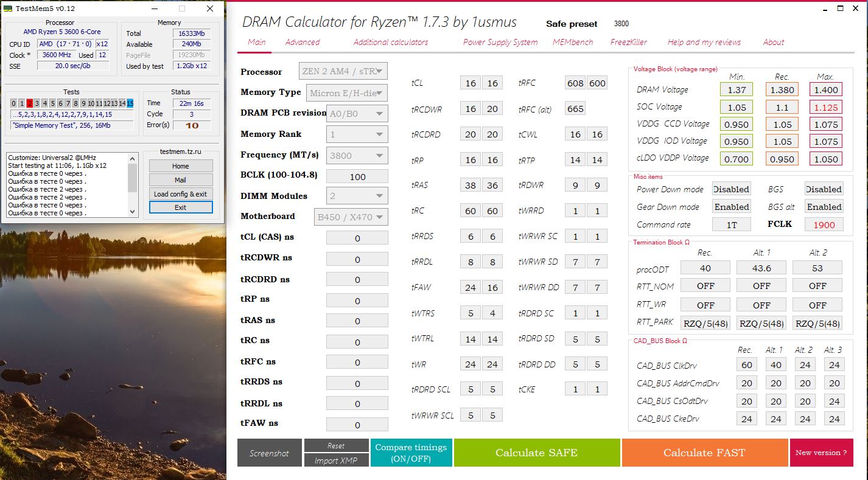Screen dimensions: 868x480
Task: Click the TestMem5 log scrollbar down arrow
Action: tap(133, 211)
